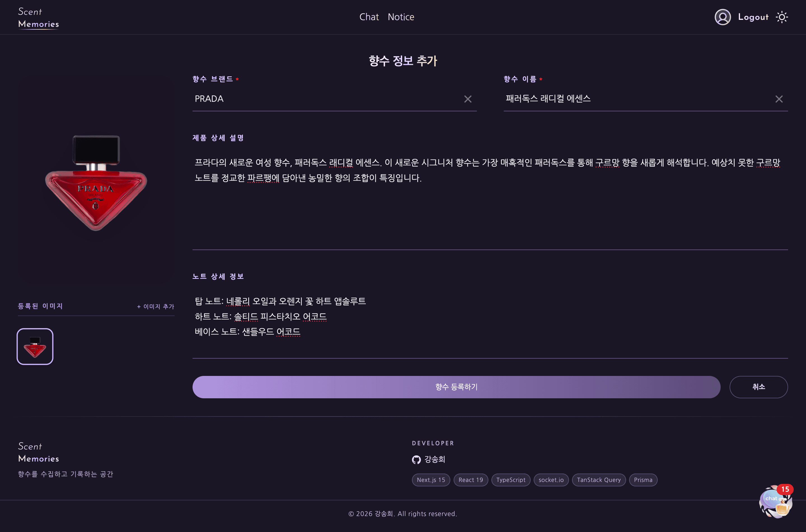
Task: Open the Chat menu item
Action: 369,17
